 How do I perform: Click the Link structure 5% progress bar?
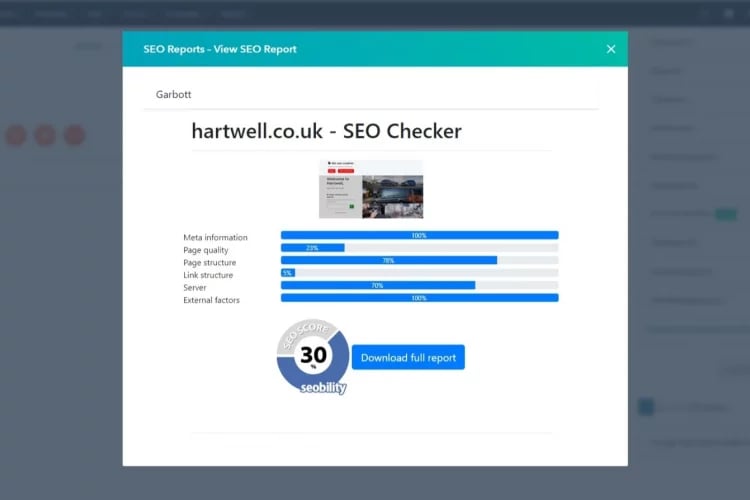point(419,273)
